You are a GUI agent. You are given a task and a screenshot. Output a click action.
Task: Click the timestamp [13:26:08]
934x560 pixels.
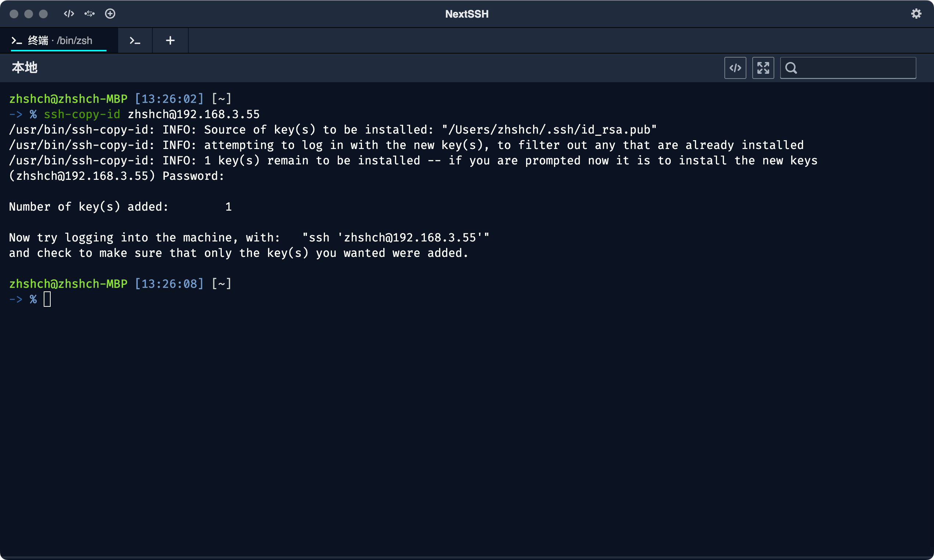[169, 284]
